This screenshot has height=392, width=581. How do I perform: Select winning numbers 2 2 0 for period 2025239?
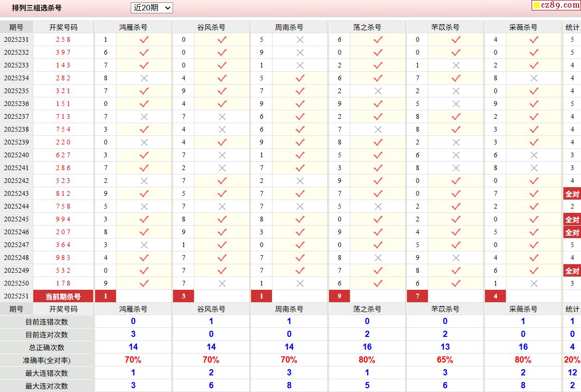(x=63, y=143)
